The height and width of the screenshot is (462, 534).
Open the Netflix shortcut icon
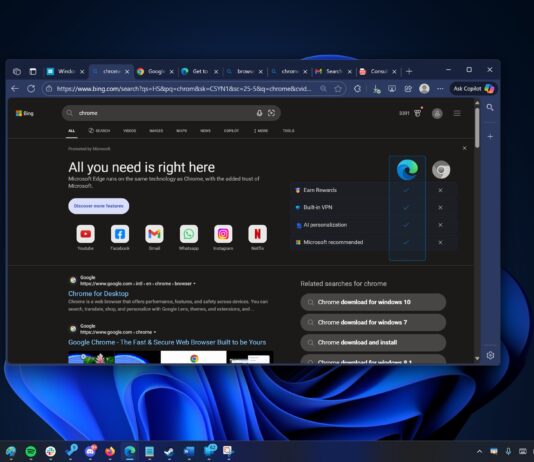257,234
